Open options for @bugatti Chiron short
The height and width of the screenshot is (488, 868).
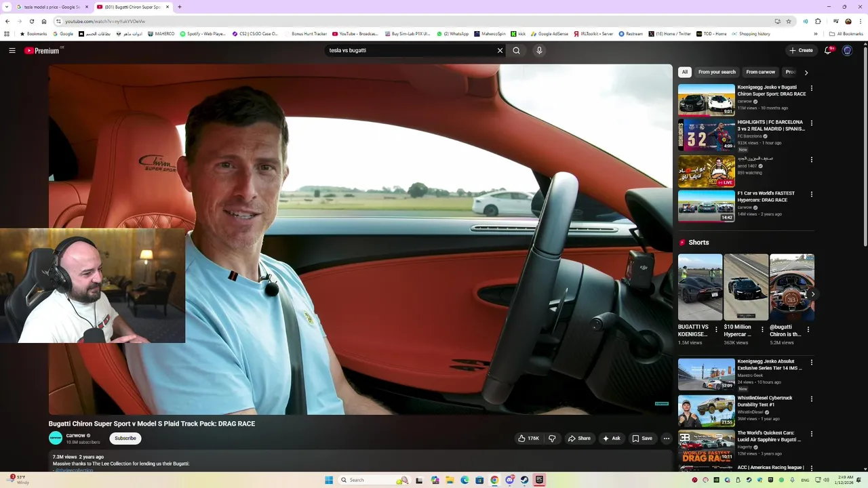click(808, 329)
